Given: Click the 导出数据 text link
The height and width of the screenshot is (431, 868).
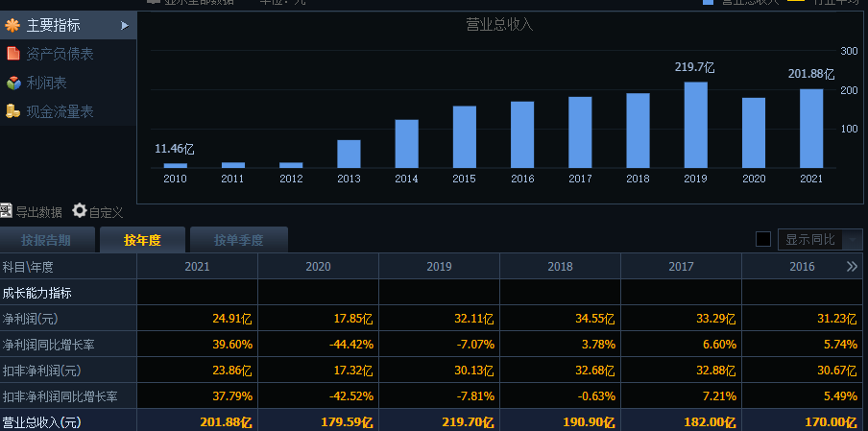Looking at the screenshot, I should click(38, 212).
